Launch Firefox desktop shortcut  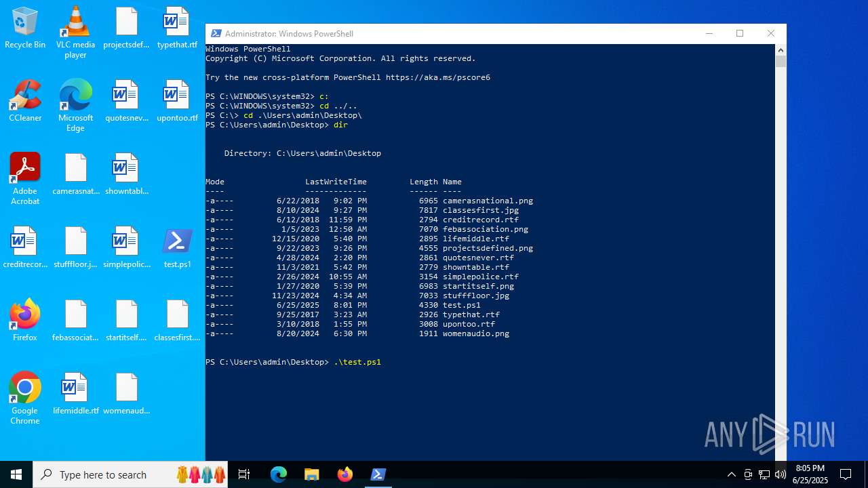(25, 321)
